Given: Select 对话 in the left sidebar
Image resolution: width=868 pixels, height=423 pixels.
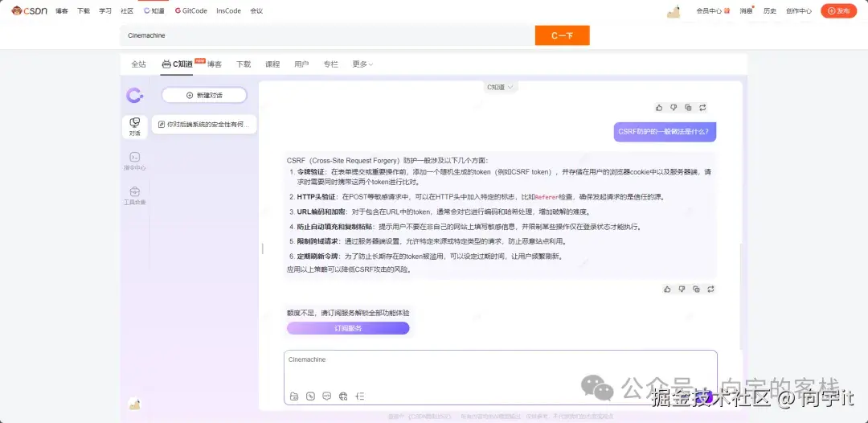Looking at the screenshot, I should [134, 127].
